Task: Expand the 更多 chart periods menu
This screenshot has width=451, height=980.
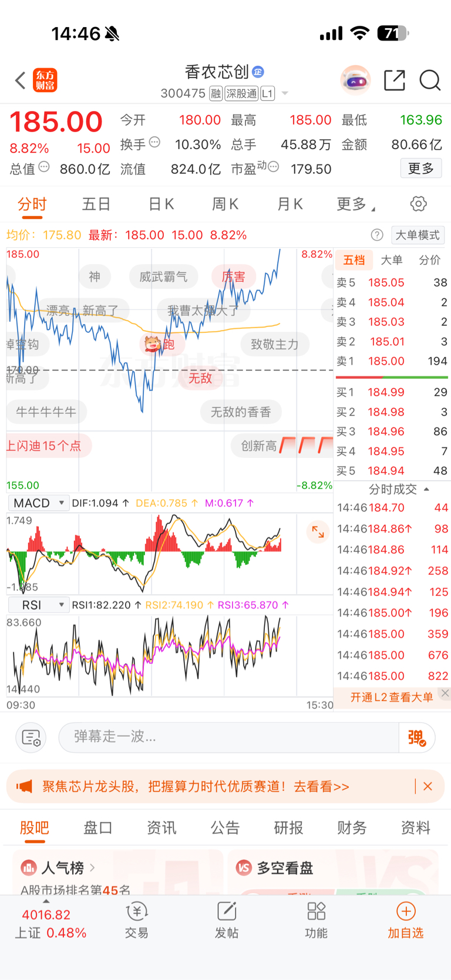Action: pos(356,204)
